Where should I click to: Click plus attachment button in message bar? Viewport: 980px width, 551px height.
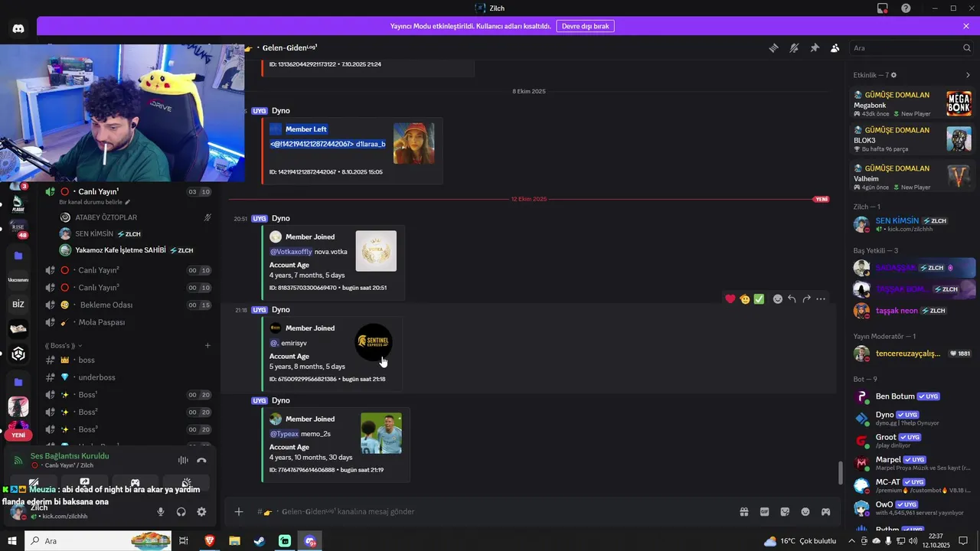[x=239, y=511]
